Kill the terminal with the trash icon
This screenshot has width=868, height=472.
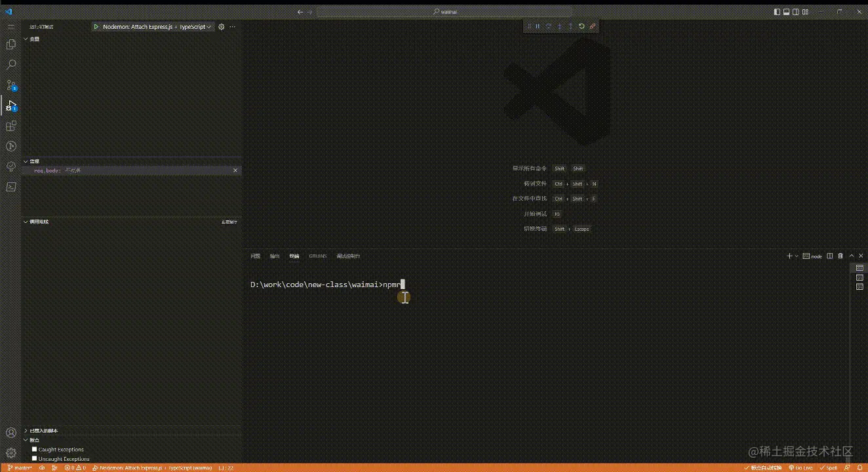[x=840, y=256]
